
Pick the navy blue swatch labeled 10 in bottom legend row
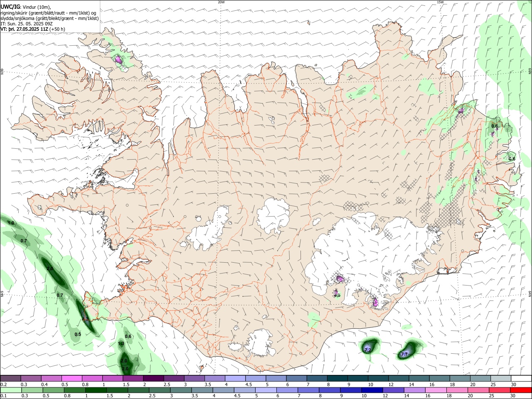(x=372, y=390)
